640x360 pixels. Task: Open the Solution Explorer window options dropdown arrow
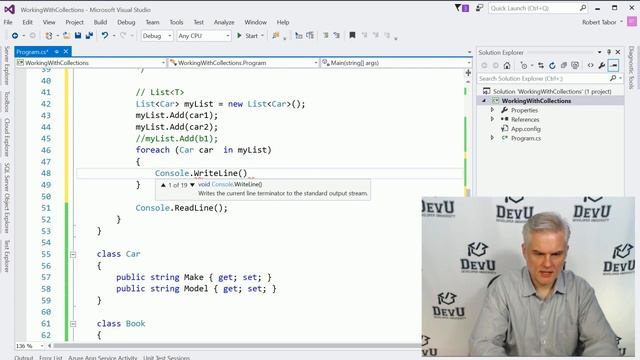click(599, 52)
